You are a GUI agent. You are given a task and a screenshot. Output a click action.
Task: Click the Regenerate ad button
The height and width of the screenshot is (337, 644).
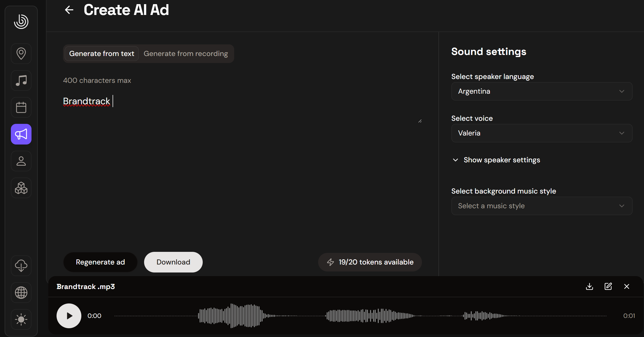pos(100,262)
